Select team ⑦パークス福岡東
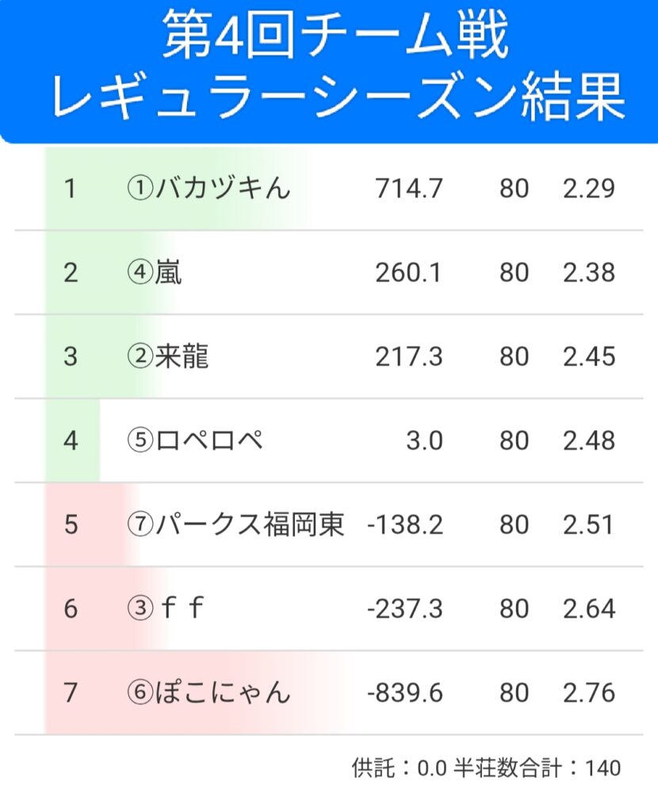Image resolution: width=658 pixels, height=812 pixels. 235,525
